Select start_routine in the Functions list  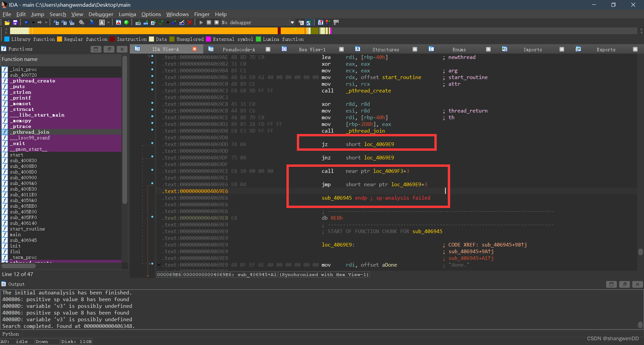[x=27, y=229]
